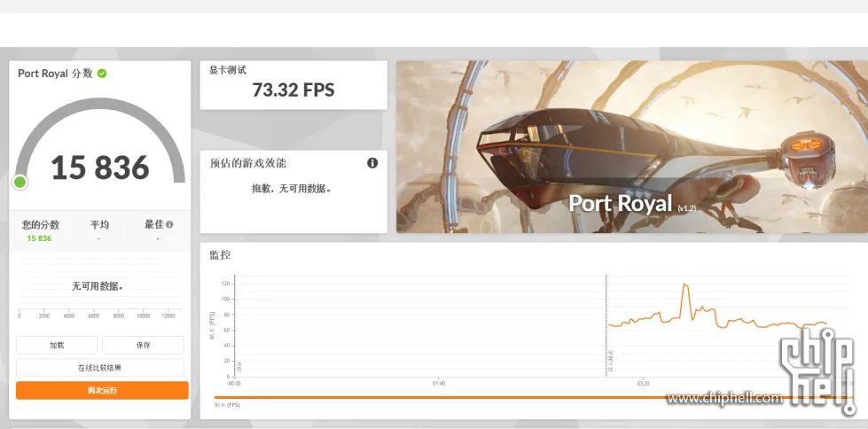Image resolution: width=868 pixels, height=429 pixels.
Task: Click the 15 836 score number
Action: pyautogui.click(x=100, y=168)
